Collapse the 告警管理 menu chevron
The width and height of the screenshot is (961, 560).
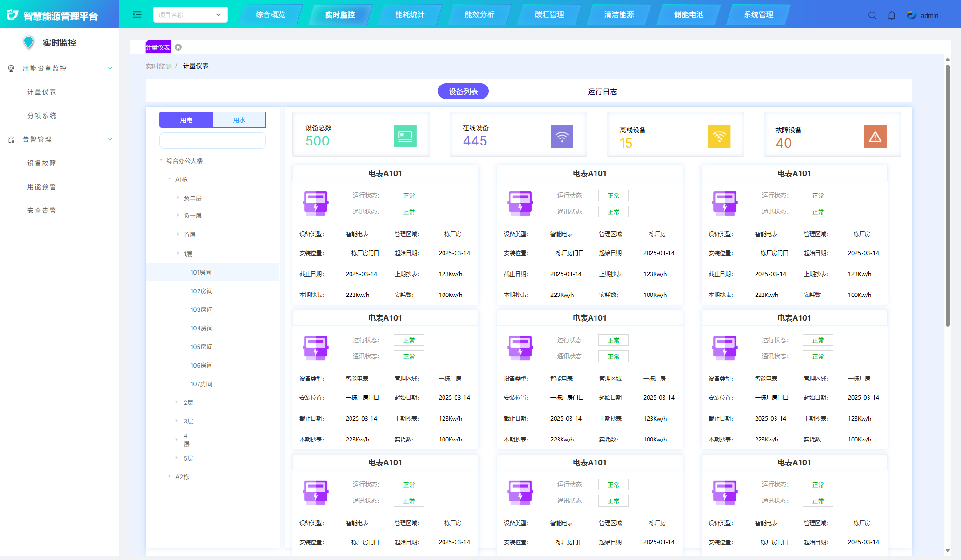110,139
